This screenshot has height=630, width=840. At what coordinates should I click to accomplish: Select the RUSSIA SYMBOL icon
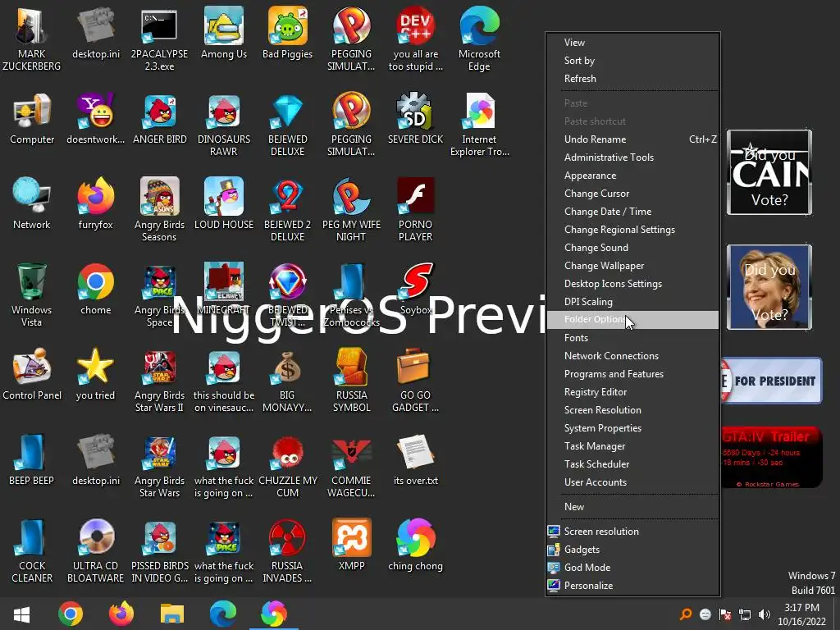[351, 379]
